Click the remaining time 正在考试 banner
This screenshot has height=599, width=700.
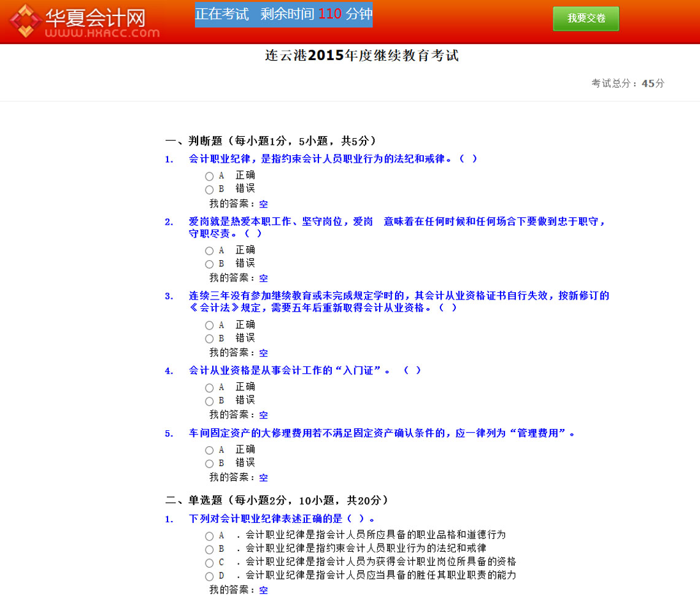coord(283,14)
